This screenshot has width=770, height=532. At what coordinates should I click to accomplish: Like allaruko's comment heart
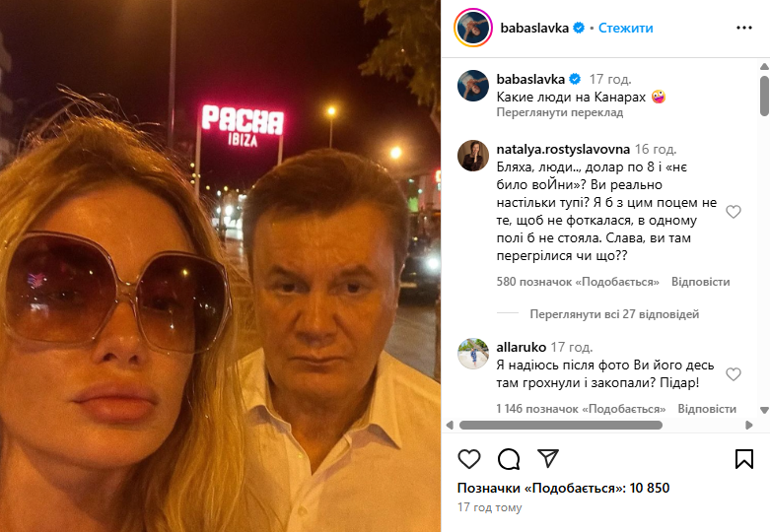click(x=734, y=374)
